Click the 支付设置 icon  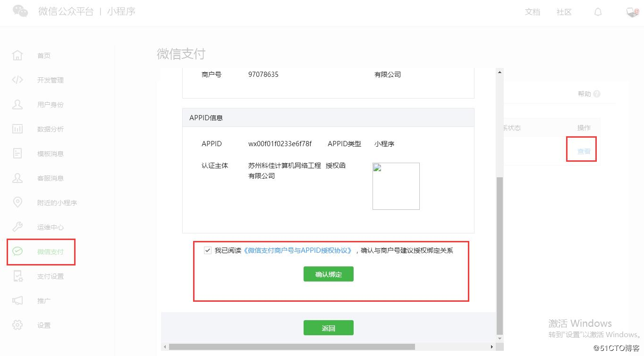[x=17, y=276]
